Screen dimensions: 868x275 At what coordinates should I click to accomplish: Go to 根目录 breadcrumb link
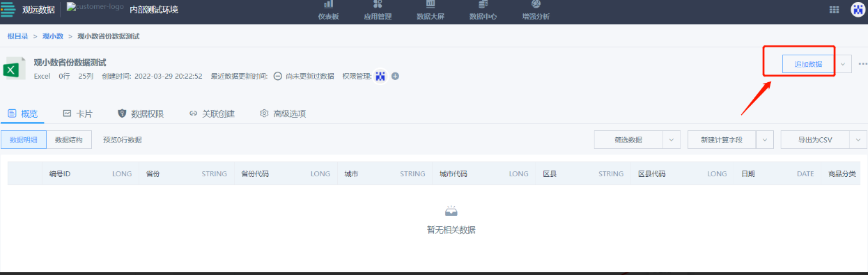pyautogui.click(x=17, y=36)
